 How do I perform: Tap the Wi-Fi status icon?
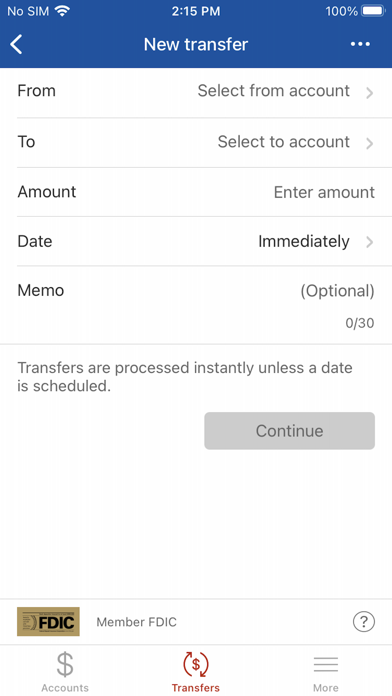[63, 11]
